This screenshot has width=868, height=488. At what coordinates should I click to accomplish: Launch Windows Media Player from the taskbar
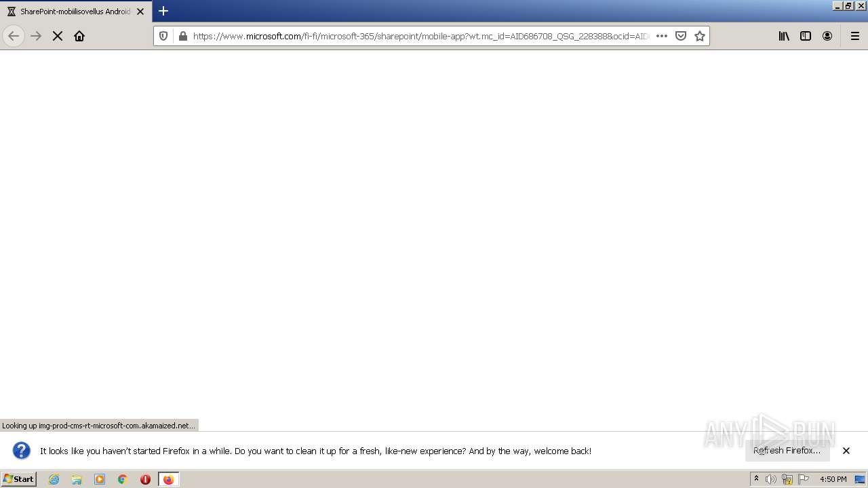tap(100, 479)
